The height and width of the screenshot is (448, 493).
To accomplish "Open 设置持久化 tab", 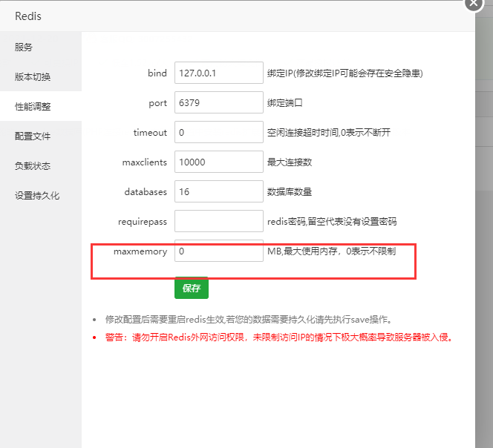I will coord(41,195).
